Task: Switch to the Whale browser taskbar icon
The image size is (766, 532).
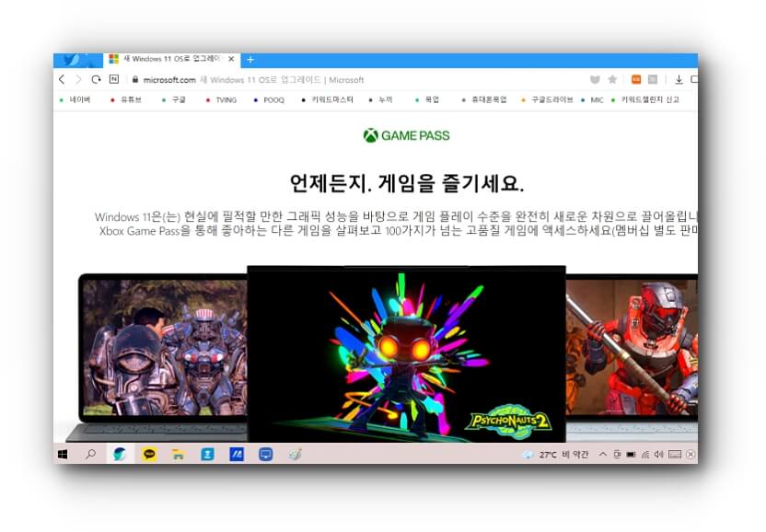Action: point(120,455)
